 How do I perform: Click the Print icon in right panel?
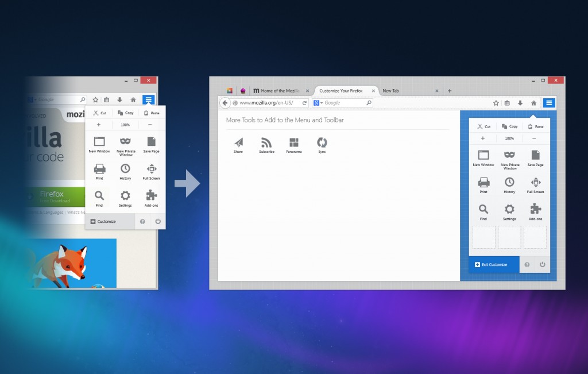(x=483, y=182)
